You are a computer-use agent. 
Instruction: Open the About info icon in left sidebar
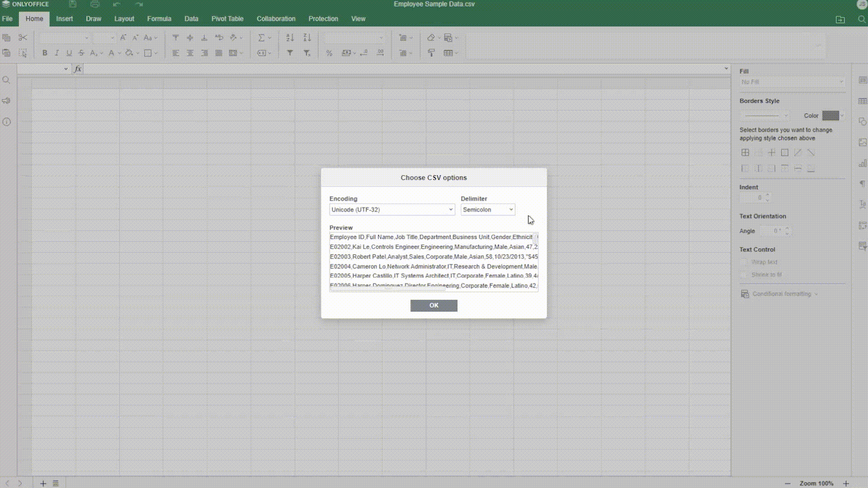6,122
